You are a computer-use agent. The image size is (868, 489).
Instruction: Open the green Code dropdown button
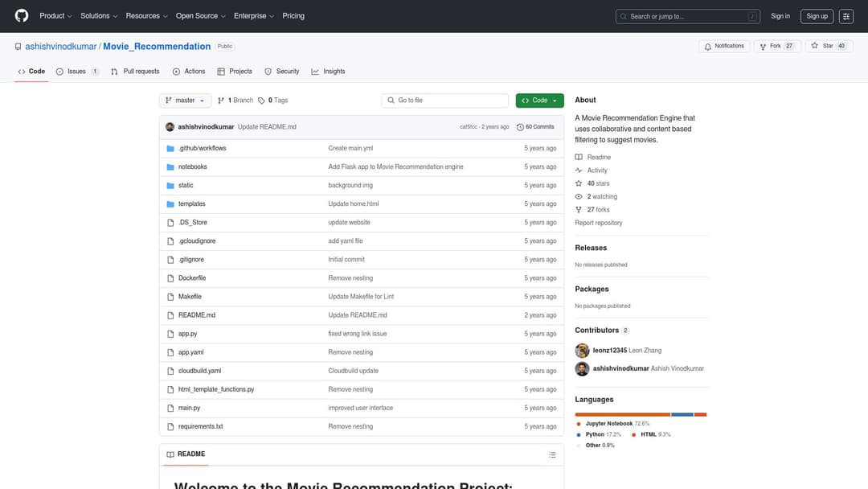[540, 101]
